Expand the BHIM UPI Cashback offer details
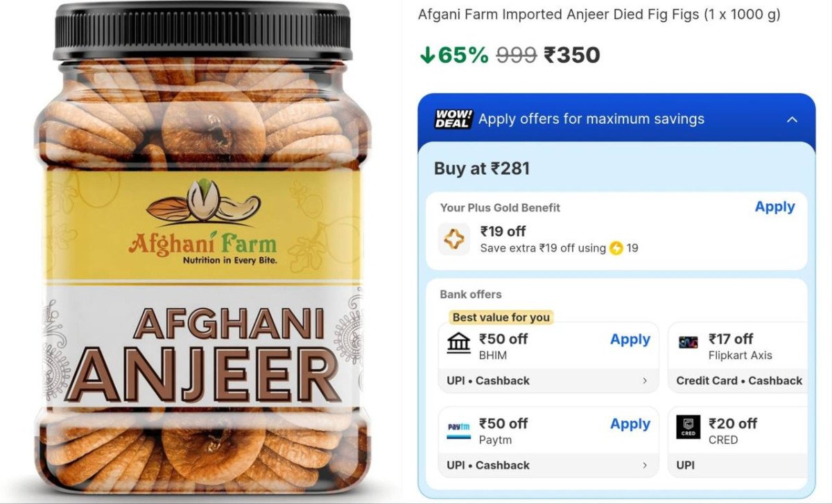 (645, 381)
